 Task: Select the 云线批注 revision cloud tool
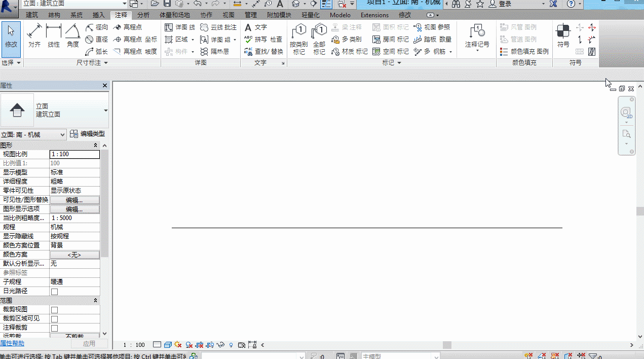tap(218, 27)
